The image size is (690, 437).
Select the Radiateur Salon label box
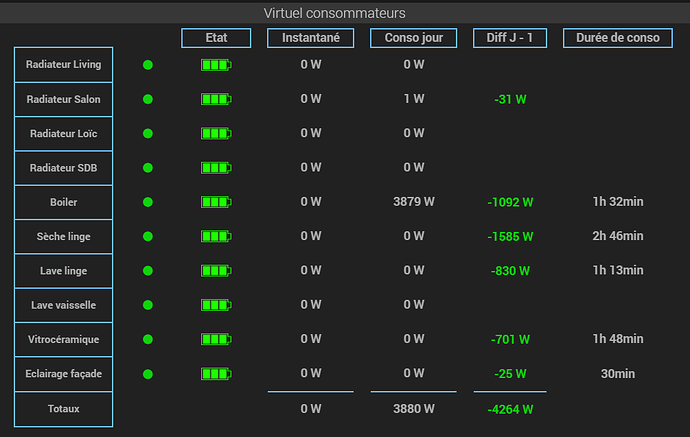[63, 99]
